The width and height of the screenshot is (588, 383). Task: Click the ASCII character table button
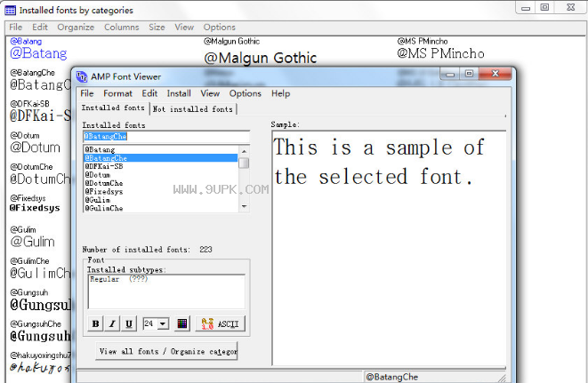pos(220,323)
